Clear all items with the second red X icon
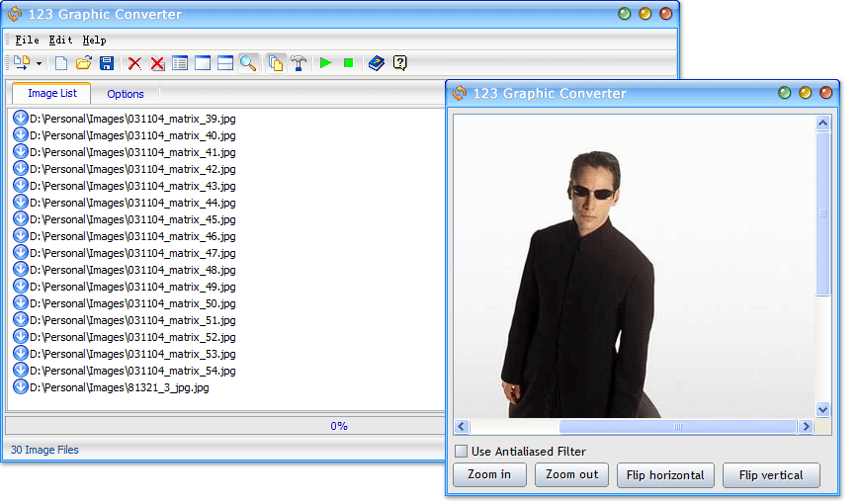The image size is (860, 504). pos(157,63)
